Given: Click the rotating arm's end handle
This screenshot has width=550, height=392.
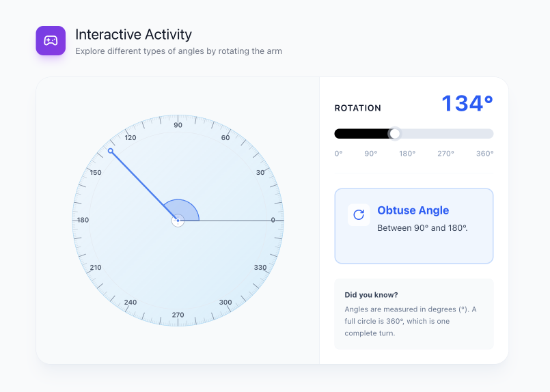Looking at the screenshot, I should [x=111, y=151].
